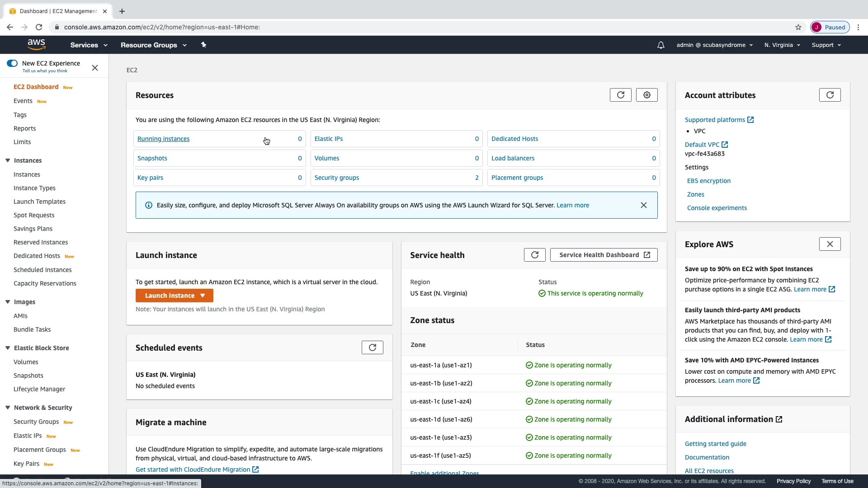Click the Security groups resource link
This screenshot has height=488, width=868.
click(x=336, y=178)
